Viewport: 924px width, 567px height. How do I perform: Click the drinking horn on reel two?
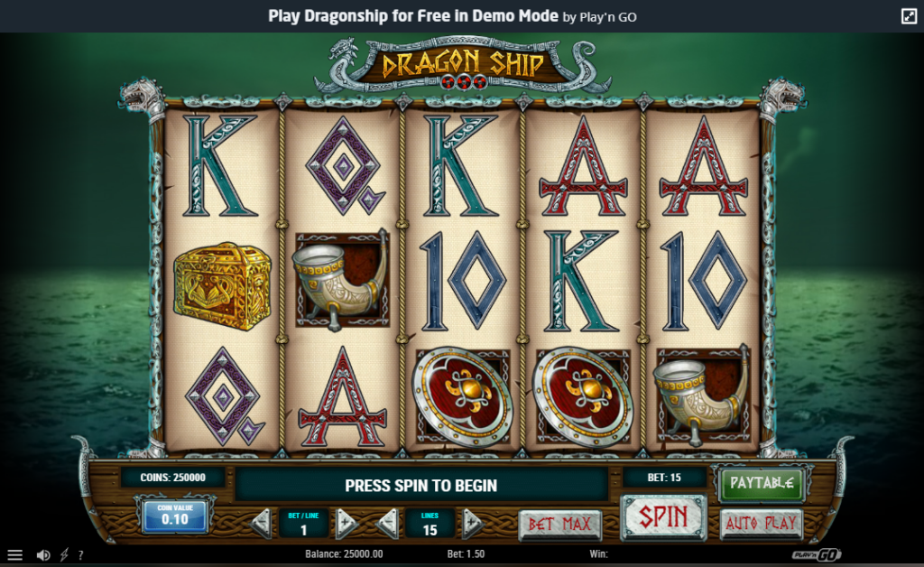(x=342, y=280)
